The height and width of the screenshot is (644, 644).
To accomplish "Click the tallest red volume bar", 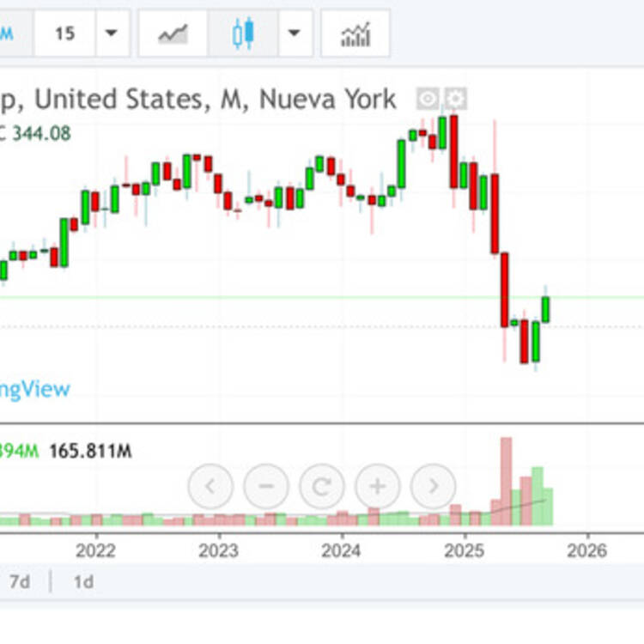I will 506,481.
